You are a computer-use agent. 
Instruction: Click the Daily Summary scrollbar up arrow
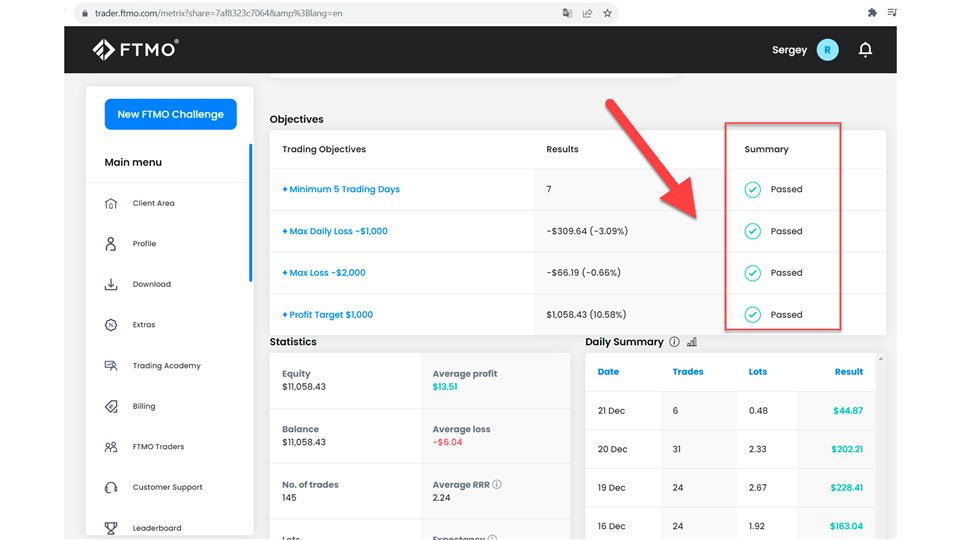880,359
